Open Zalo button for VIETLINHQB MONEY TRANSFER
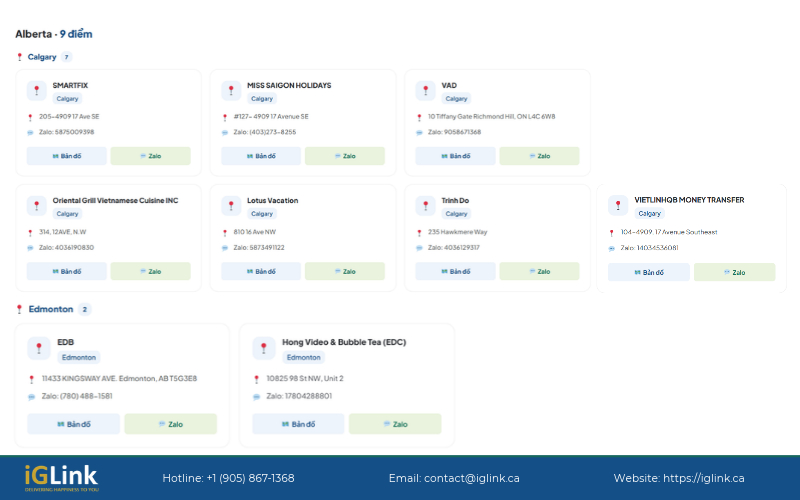 click(x=735, y=272)
